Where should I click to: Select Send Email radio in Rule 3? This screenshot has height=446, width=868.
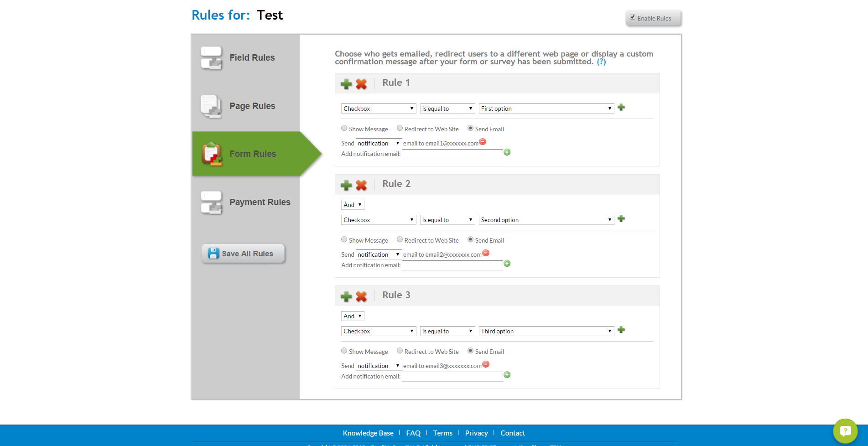471,351
